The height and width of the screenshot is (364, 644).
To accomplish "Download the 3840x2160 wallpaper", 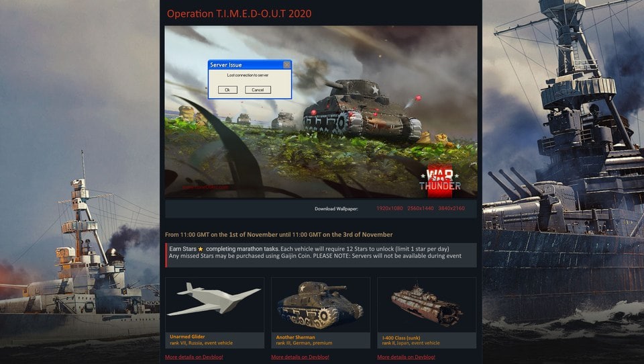I will pos(451,208).
